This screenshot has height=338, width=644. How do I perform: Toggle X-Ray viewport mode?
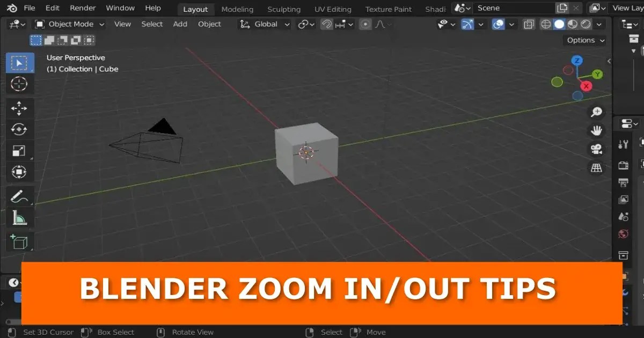click(x=528, y=24)
